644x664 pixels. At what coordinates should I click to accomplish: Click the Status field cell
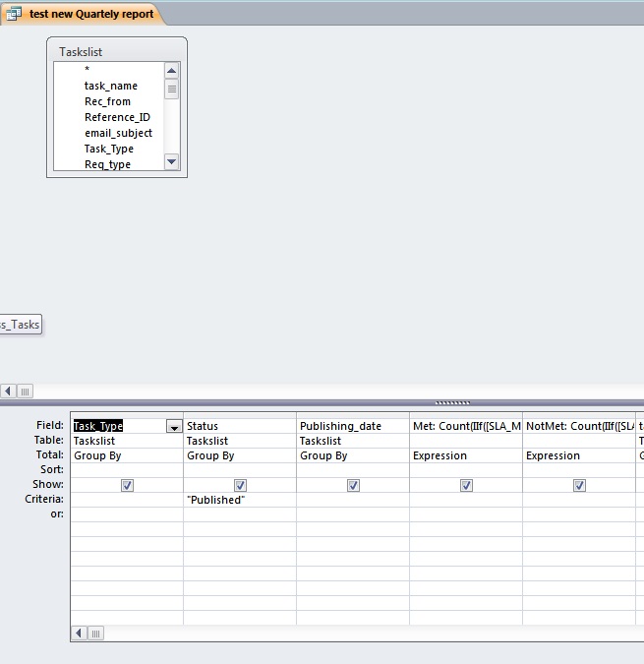pyautogui.click(x=240, y=426)
